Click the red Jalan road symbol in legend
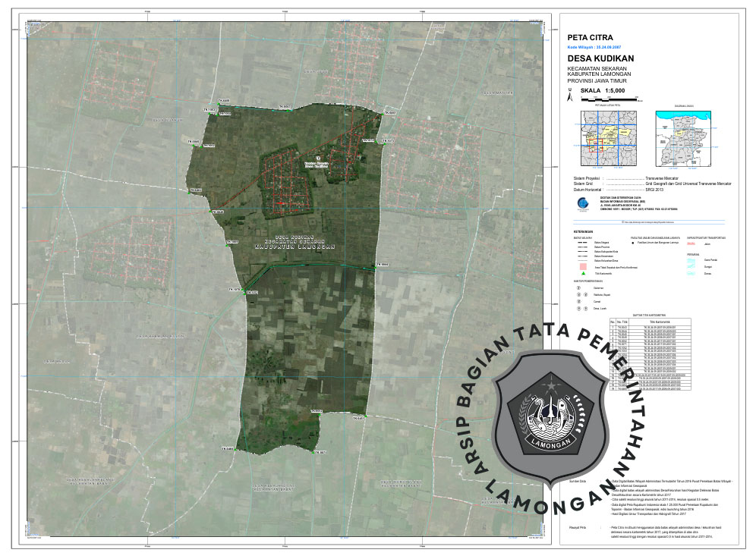The height and width of the screenshot is (559, 756). 691,245
